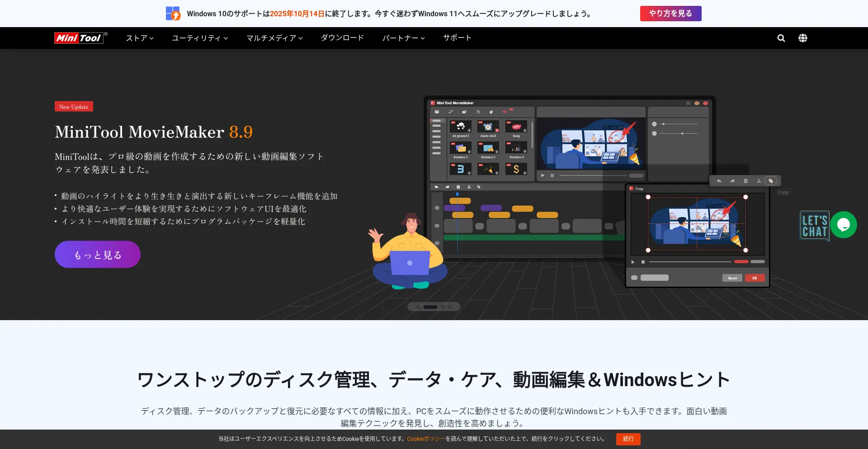This screenshot has width=868, height=449.
Task: Select the fourth carousel dot
Action: click(450, 307)
